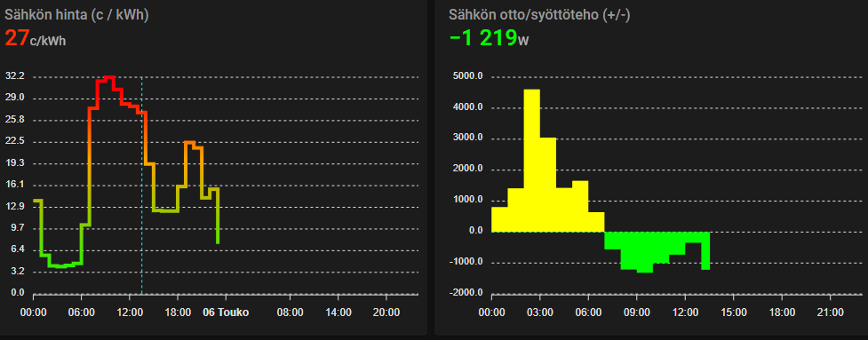The height and width of the screenshot is (340, 868).
Task: Click the 20:00 label on price chart axis
Action: (386, 312)
